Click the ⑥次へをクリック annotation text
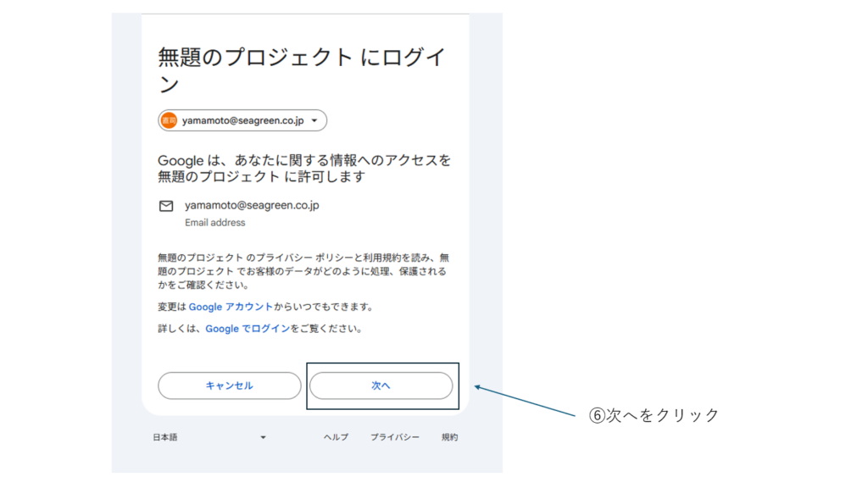 coord(654,415)
